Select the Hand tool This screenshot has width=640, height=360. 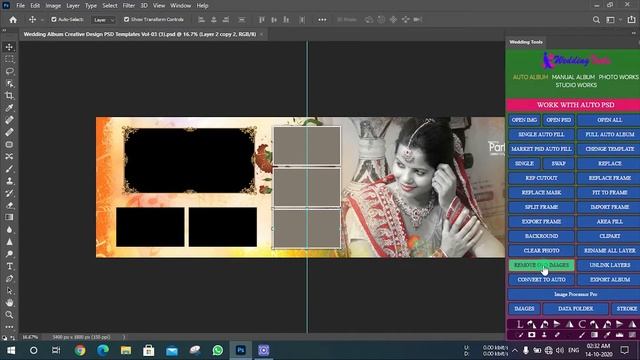click(9, 302)
